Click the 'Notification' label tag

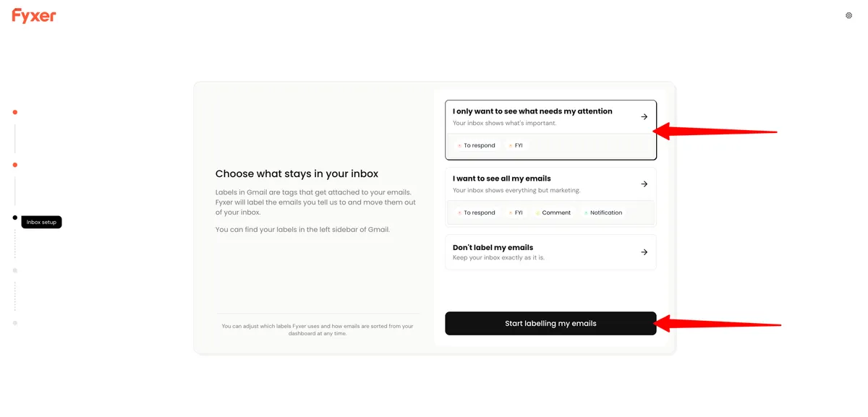603,212
